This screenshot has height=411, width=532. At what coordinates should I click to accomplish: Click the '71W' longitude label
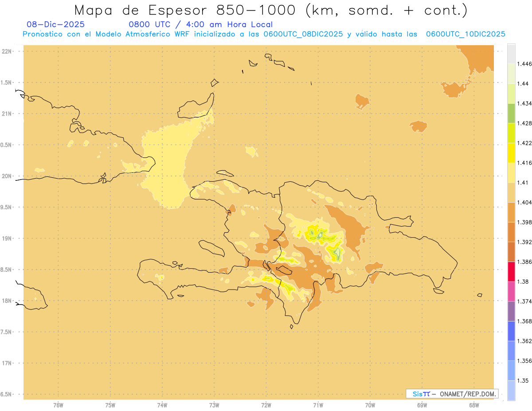(x=318, y=405)
